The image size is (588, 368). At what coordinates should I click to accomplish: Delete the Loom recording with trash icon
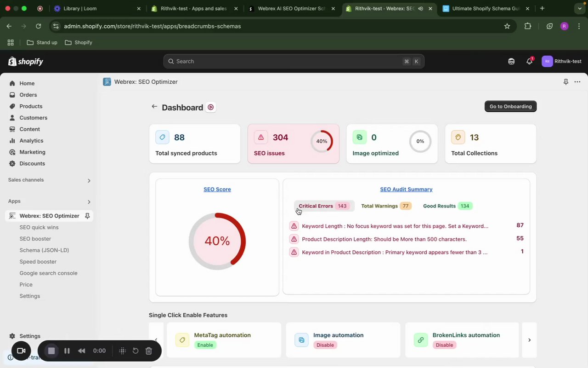(149, 351)
